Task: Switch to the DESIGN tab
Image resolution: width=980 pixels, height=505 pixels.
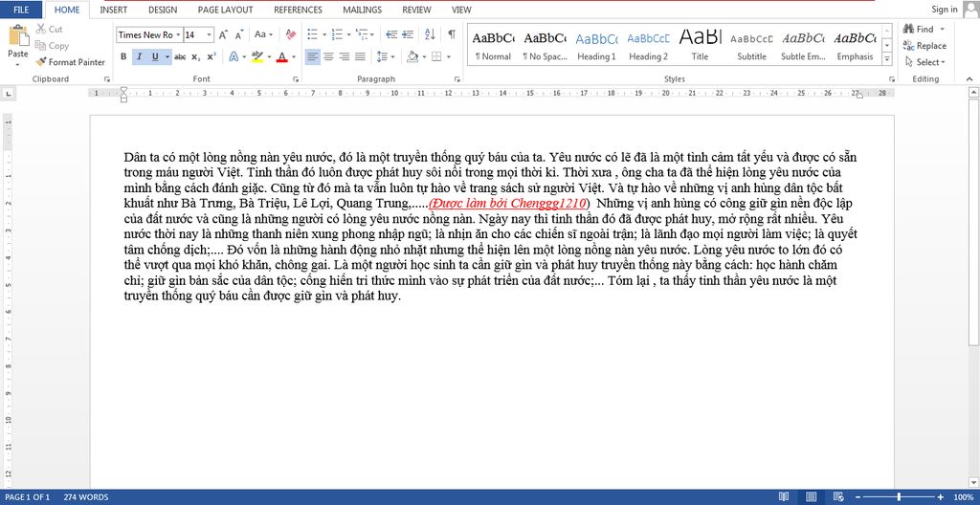Action: 163,10
